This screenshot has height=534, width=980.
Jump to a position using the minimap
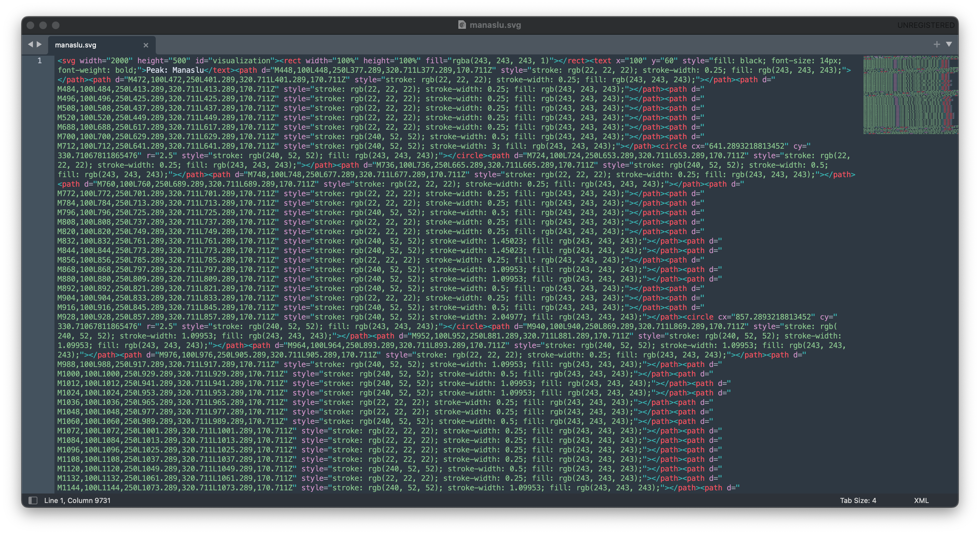click(x=910, y=95)
